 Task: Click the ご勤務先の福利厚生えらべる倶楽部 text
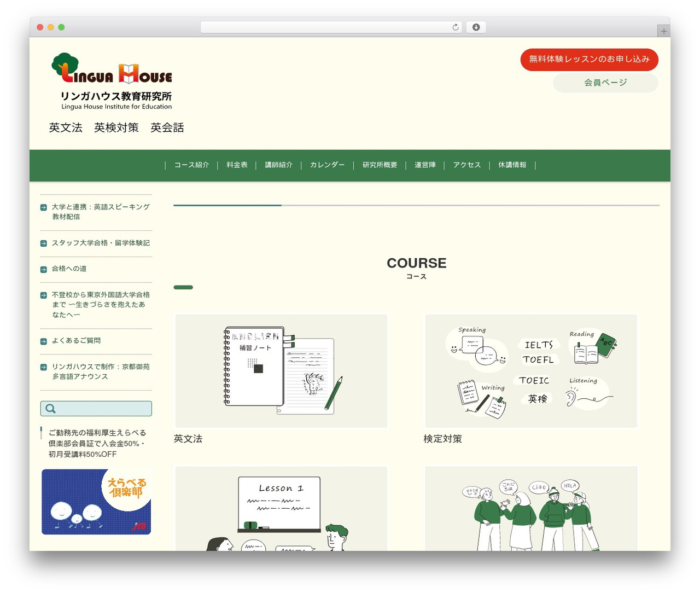97,443
